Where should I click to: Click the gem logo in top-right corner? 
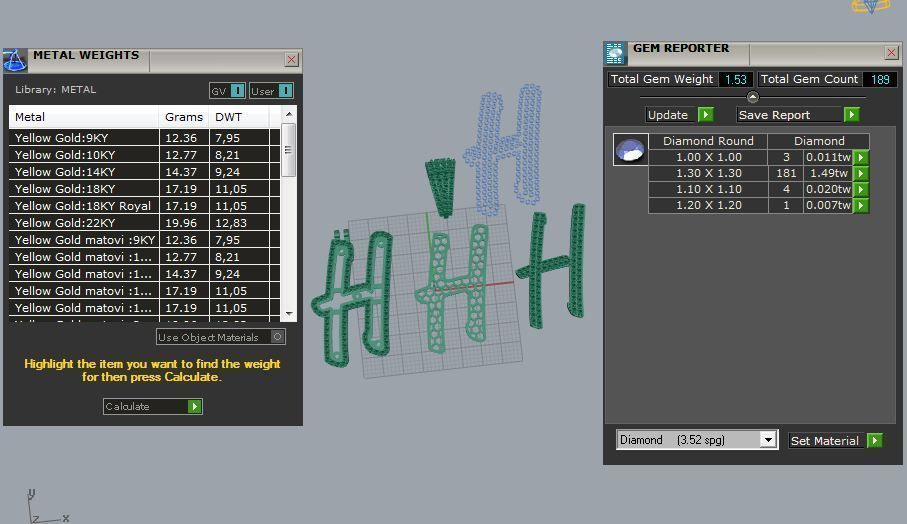(871, 6)
